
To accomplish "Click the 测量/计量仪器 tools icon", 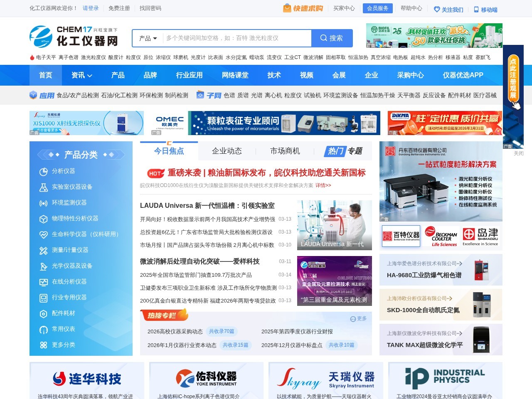I will [43, 250].
